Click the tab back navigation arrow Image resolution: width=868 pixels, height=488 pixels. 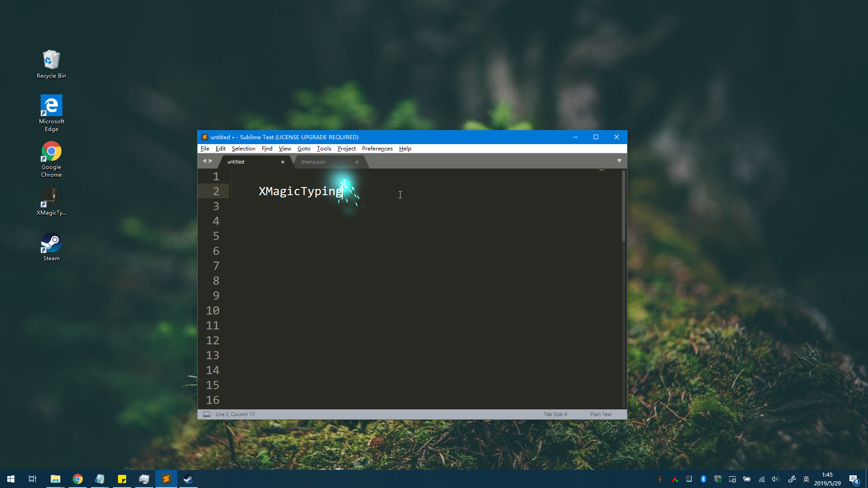coord(204,161)
